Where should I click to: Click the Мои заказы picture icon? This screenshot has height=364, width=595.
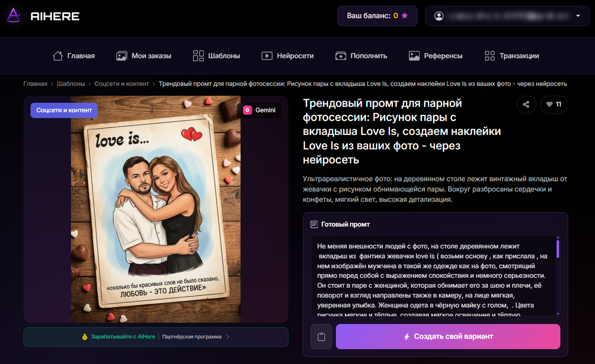121,56
